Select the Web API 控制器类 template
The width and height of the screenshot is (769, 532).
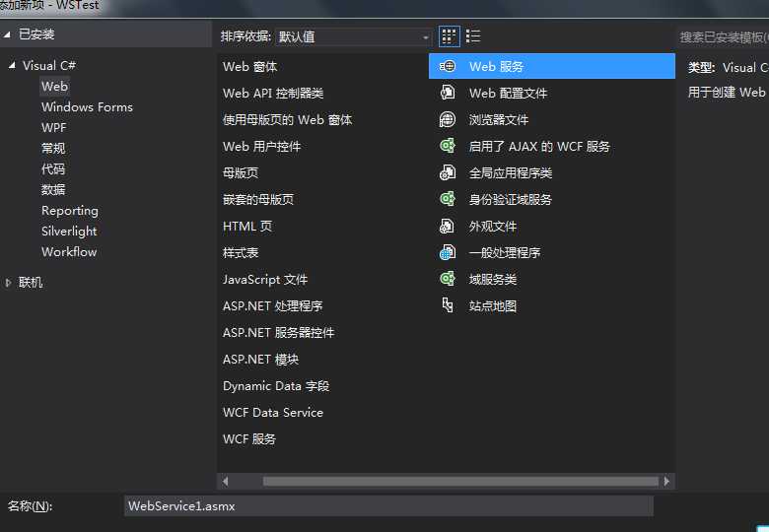pyautogui.click(x=273, y=93)
